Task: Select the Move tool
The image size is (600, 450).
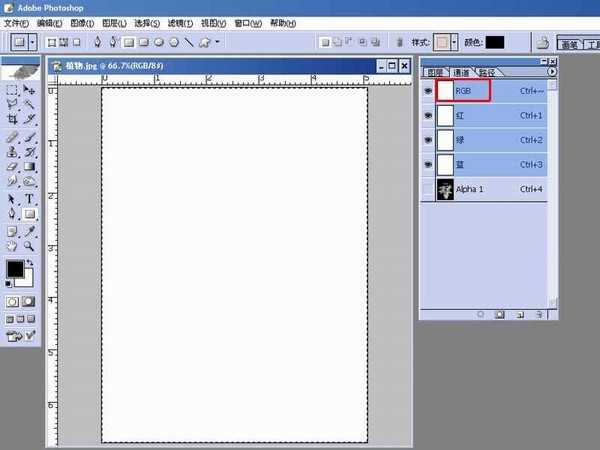Action: tap(29, 90)
